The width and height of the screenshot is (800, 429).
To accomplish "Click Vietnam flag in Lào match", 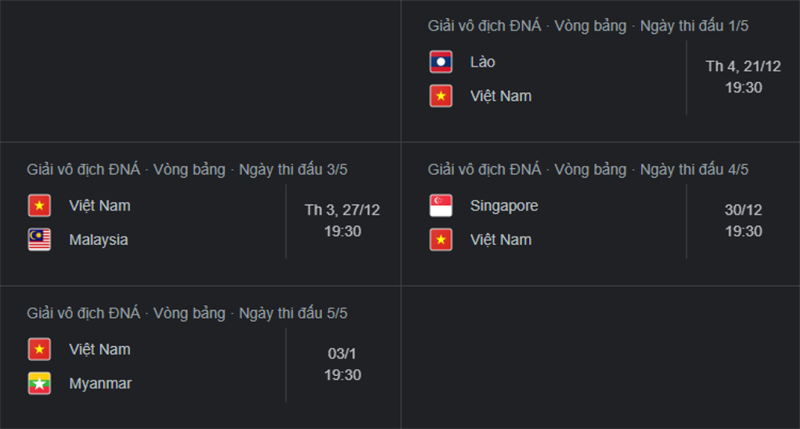I will 441,96.
